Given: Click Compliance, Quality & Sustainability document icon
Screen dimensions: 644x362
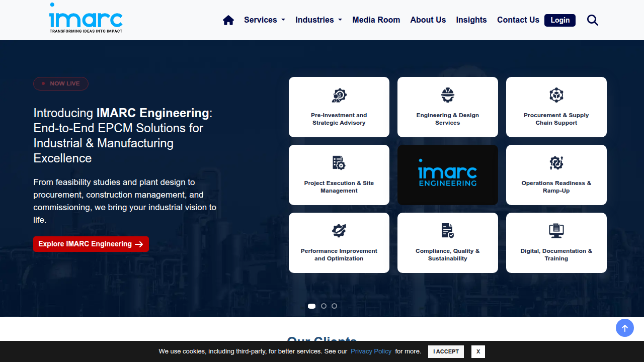Looking at the screenshot, I should (x=448, y=231).
